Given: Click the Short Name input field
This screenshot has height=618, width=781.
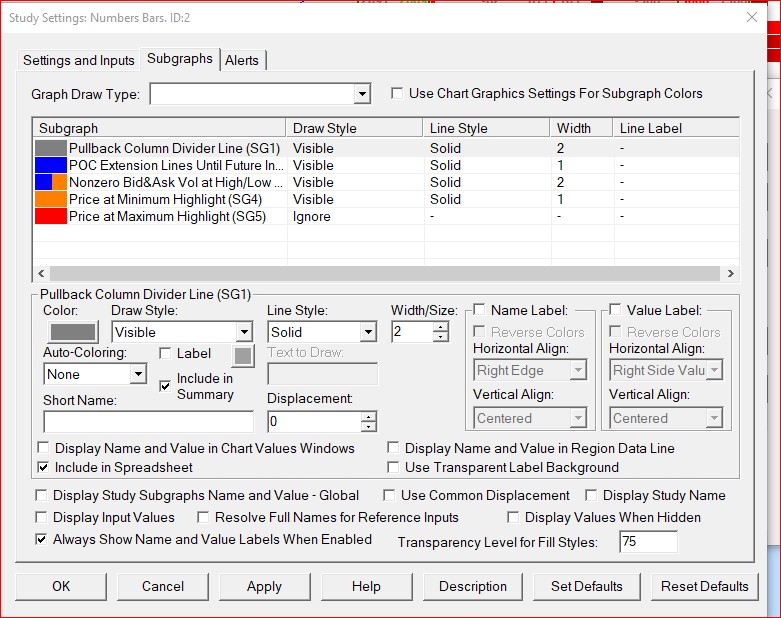Looking at the screenshot, I should (148, 422).
